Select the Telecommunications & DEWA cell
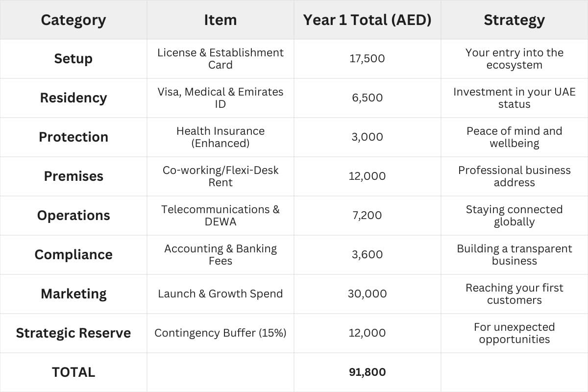 click(220, 216)
